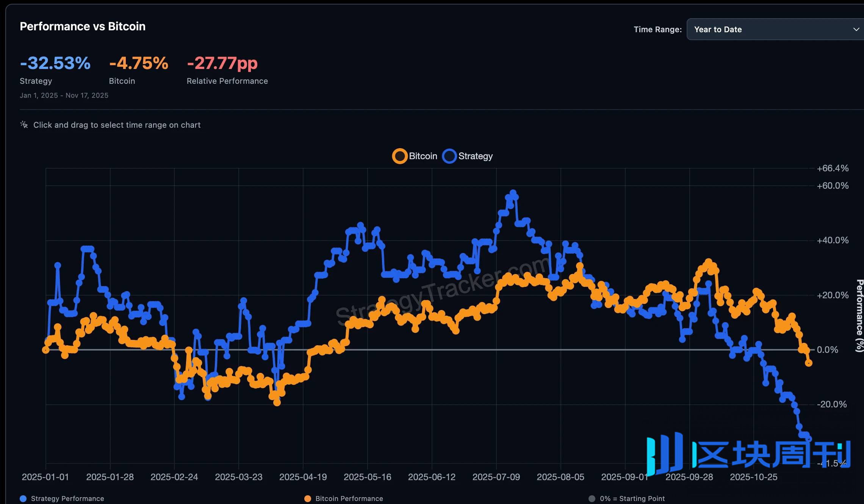Click the blue Strategy circle icon in chart legend

coord(449,156)
